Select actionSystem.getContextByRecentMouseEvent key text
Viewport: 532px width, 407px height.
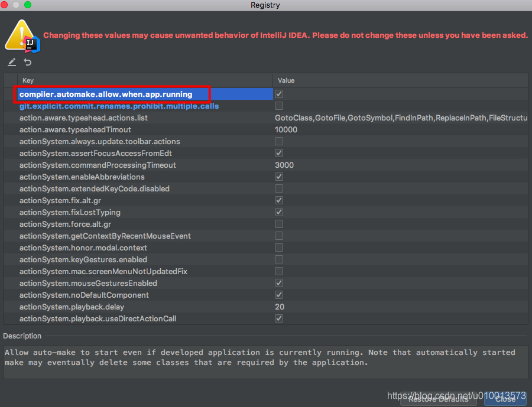[105, 236]
